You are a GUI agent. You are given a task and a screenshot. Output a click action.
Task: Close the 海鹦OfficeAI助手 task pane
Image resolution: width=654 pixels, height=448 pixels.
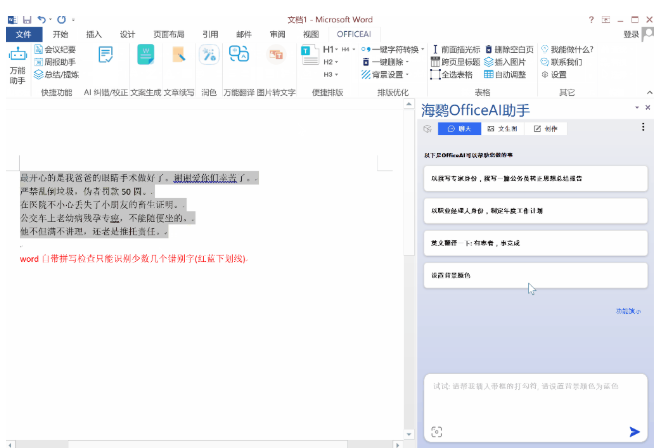tap(648, 108)
